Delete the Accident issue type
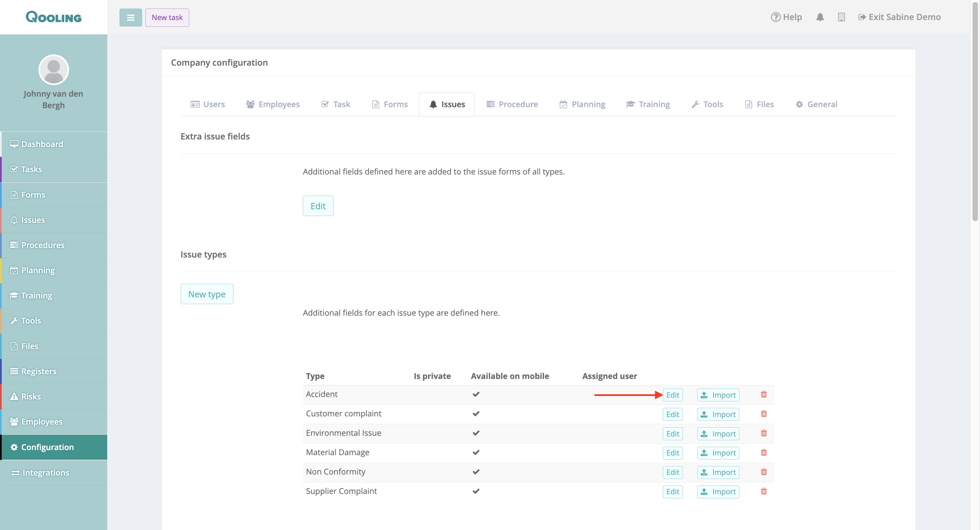Viewport: 980px width, 530px height. (x=764, y=394)
